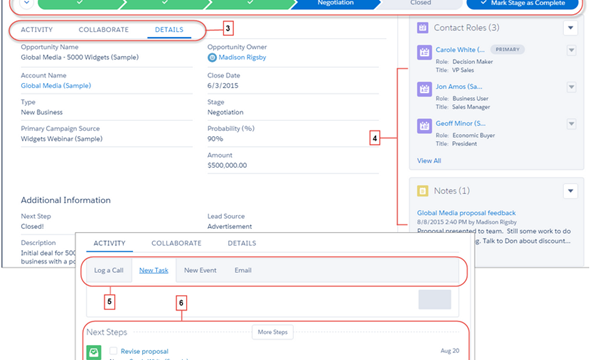
Task: Click the Additional Information section heading
Action: click(65, 200)
